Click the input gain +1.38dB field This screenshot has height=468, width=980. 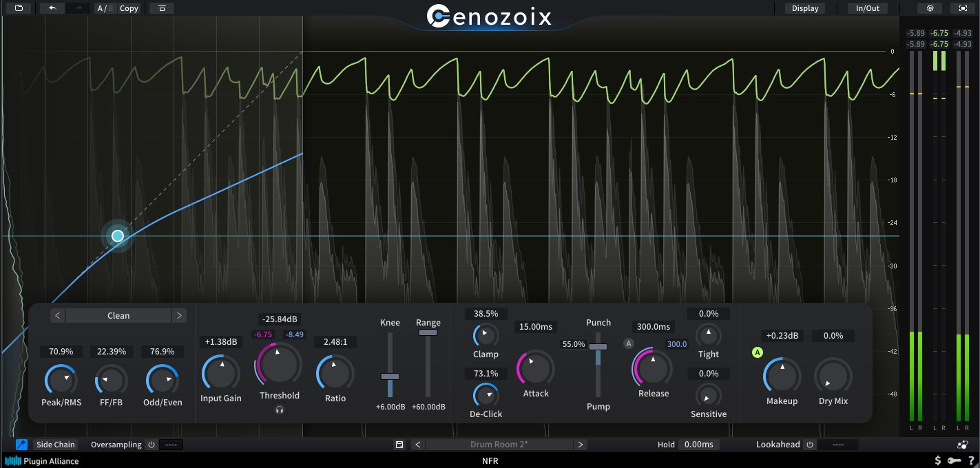(x=221, y=341)
